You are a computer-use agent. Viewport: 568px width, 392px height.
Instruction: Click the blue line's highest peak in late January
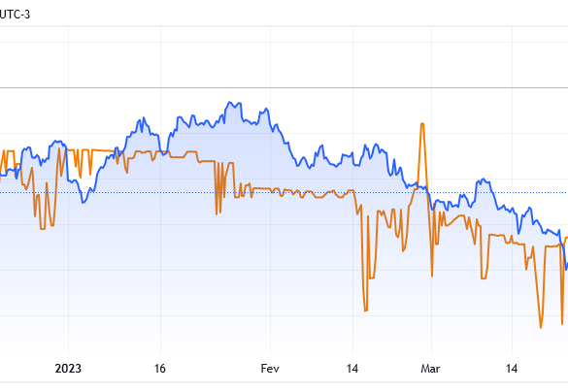pos(230,103)
